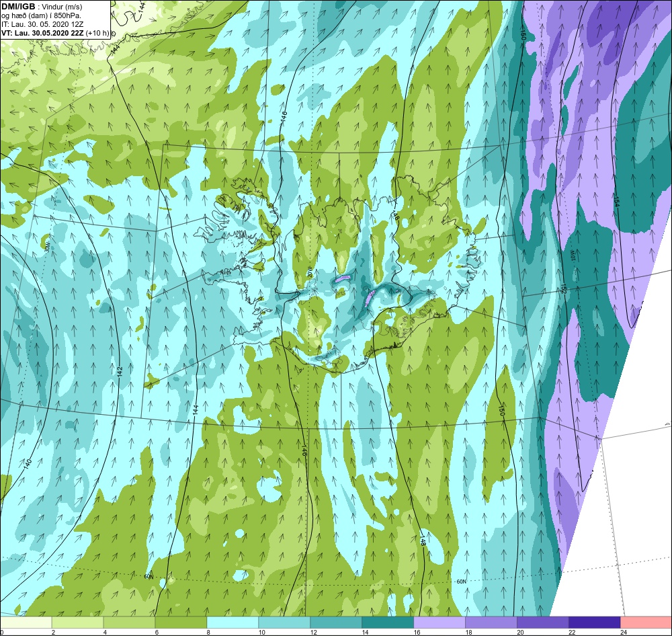Click the DMI/IGB title text
This screenshot has width=672, height=636.
click(x=18, y=7)
